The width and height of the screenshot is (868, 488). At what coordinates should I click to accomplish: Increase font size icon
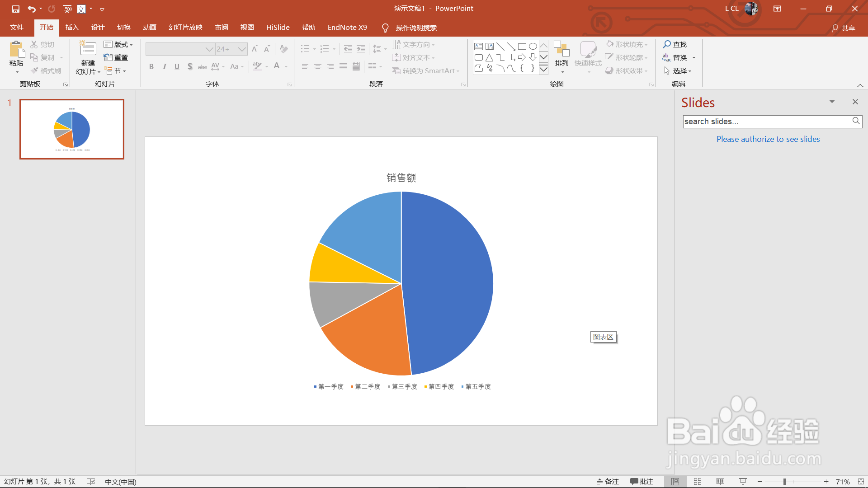255,49
